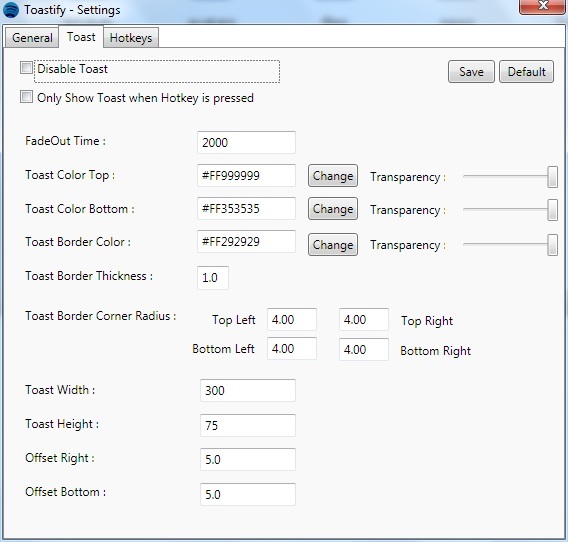Focus the Toast Color Bottom hex field
This screenshot has width=568, height=542.
click(246, 209)
